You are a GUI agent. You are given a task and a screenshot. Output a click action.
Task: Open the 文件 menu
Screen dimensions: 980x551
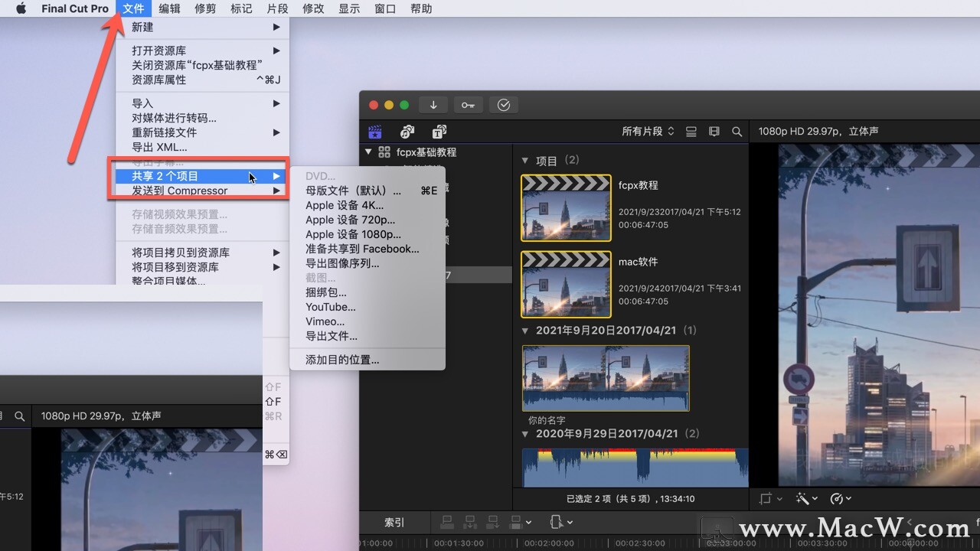click(x=133, y=8)
